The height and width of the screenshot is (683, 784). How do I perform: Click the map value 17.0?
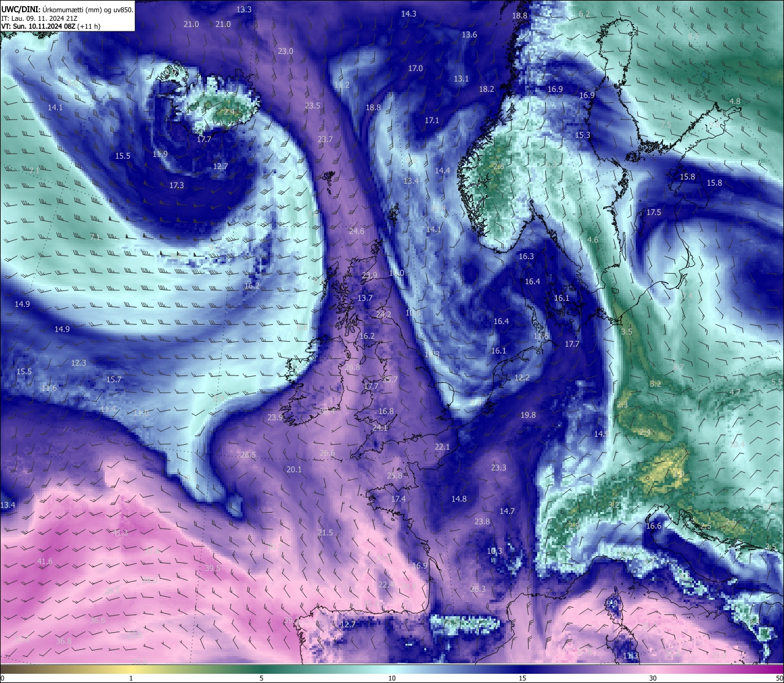point(415,69)
